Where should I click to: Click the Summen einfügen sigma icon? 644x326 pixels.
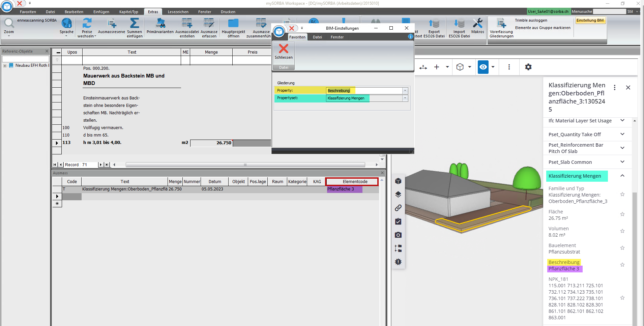[134, 24]
